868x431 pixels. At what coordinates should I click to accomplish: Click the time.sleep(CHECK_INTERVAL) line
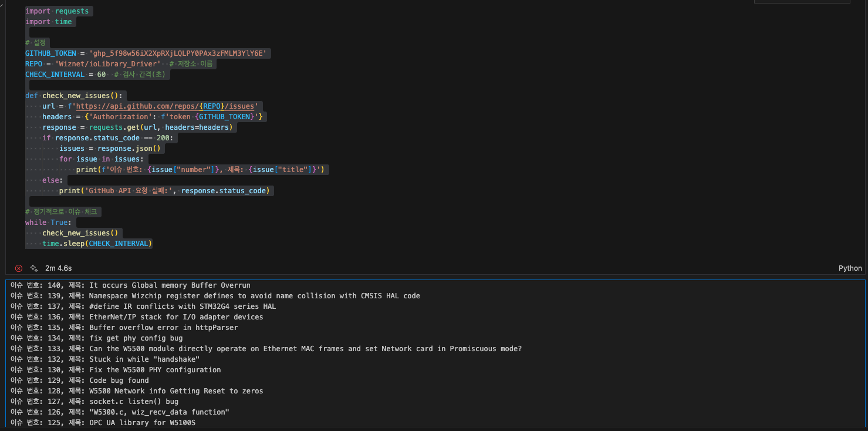pos(97,244)
